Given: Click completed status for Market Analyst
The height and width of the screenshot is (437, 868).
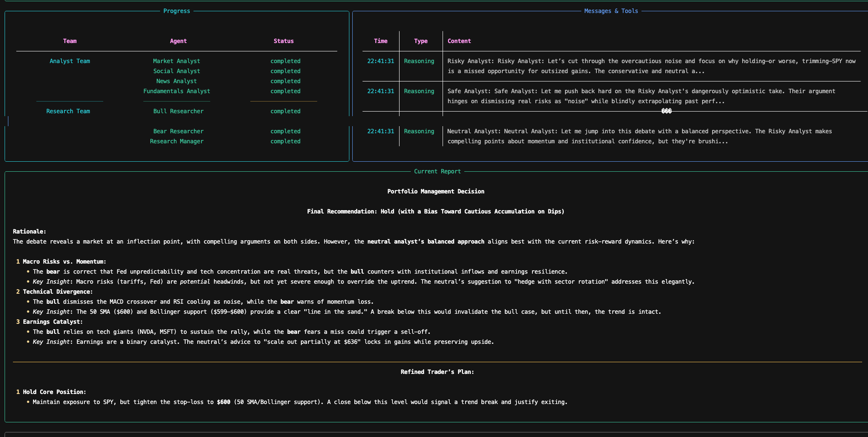Looking at the screenshot, I should [x=285, y=61].
